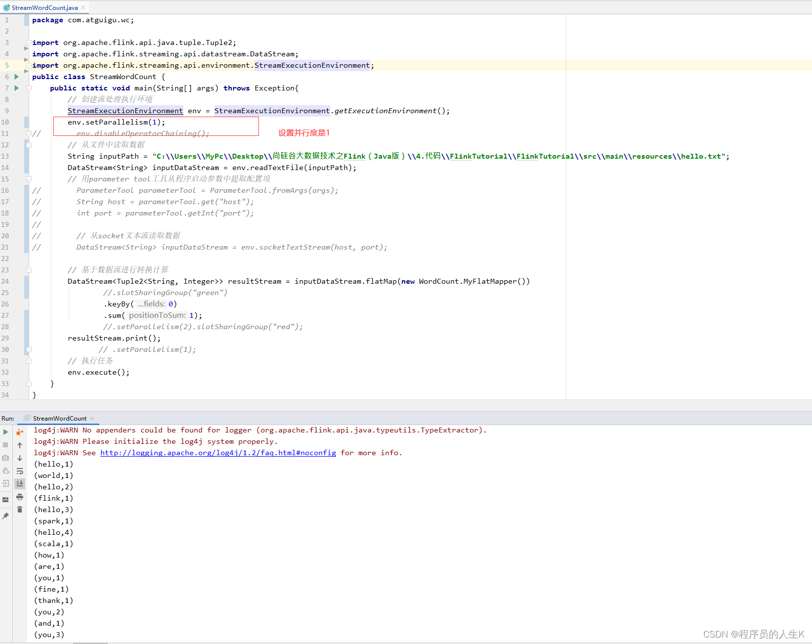Toggle the fold marker at line 15
The width and height of the screenshot is (812, 644).
click(x=29, y=179)
